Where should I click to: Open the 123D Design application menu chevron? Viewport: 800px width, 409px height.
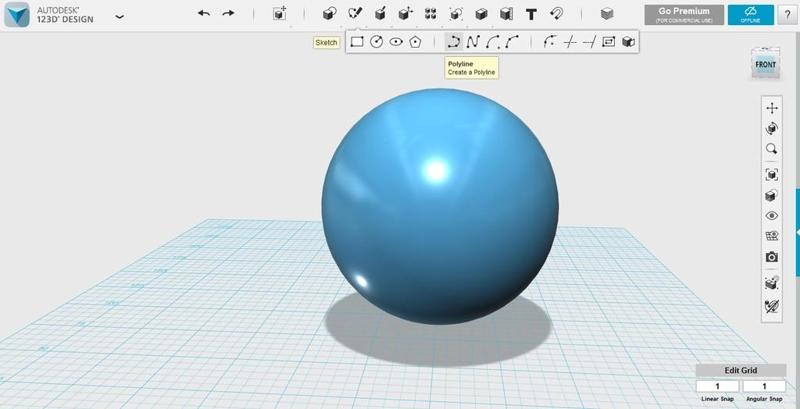click(x=119, y=16)
